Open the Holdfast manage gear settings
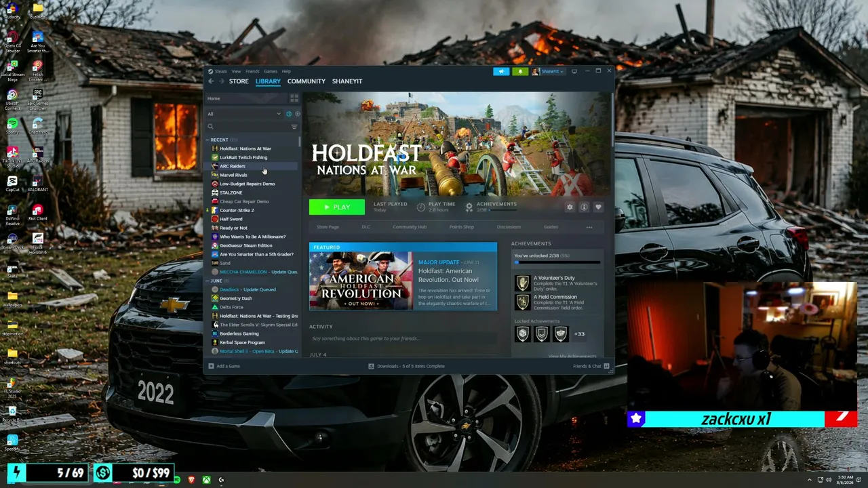 click(570, 207)
